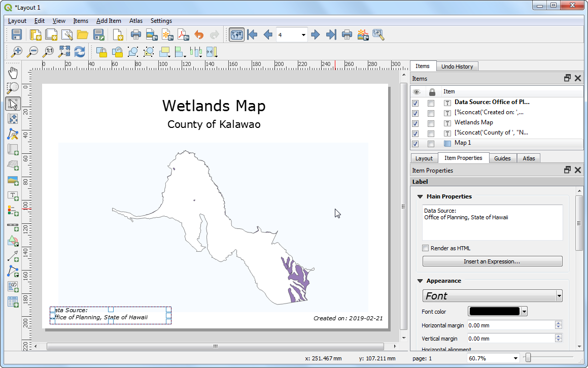The image size is (588, 368).
Task: Open the zoom level 60.7% dropdown
Action: coord(515,358)
